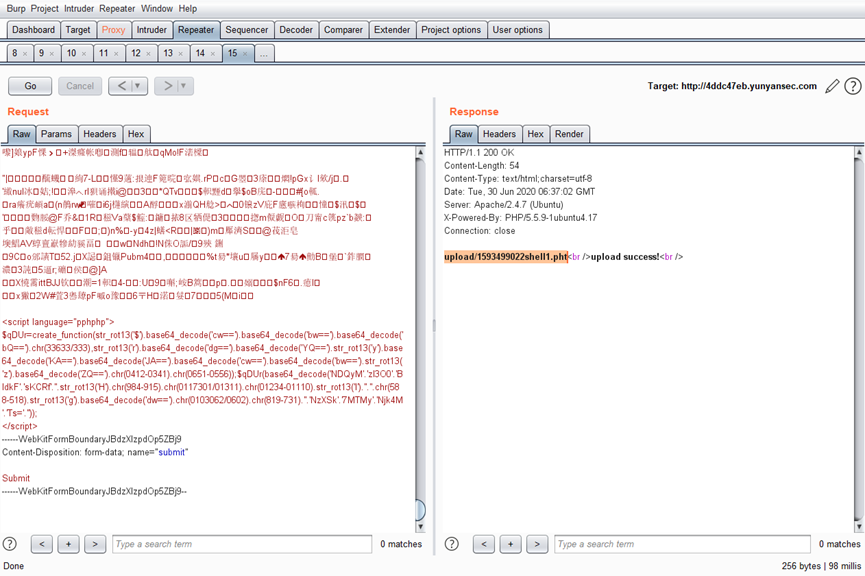
Task: Show request Params view
Action: tap(56, 134)
